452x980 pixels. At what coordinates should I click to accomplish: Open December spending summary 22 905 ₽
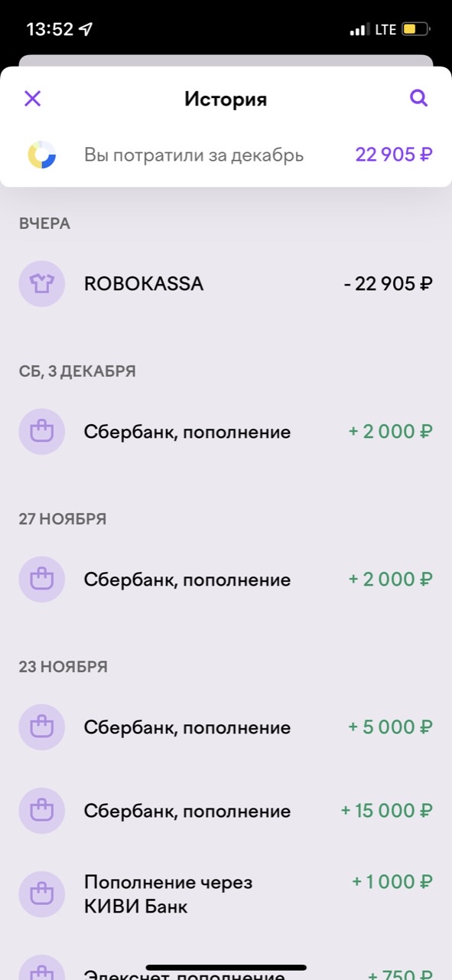226,155
